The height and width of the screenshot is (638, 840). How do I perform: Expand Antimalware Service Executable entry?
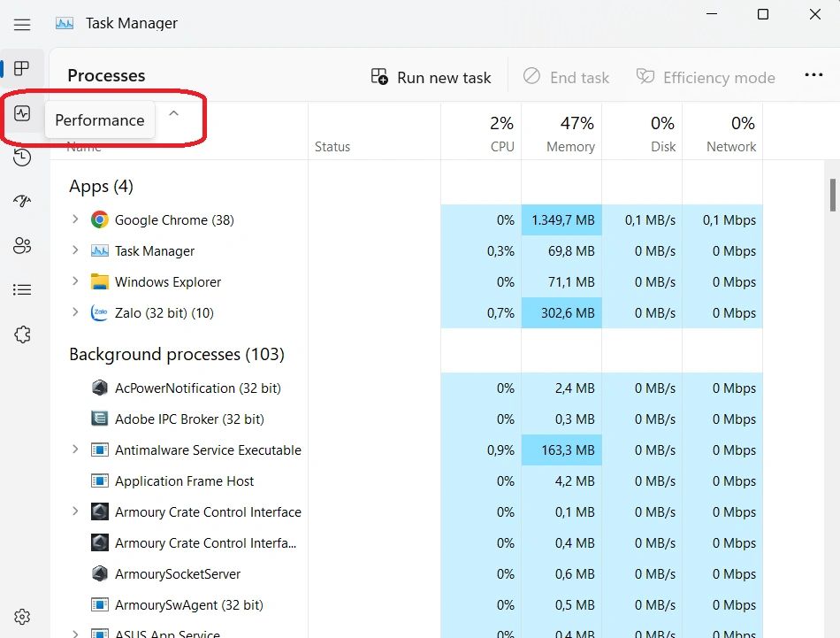tap(75, 450)
